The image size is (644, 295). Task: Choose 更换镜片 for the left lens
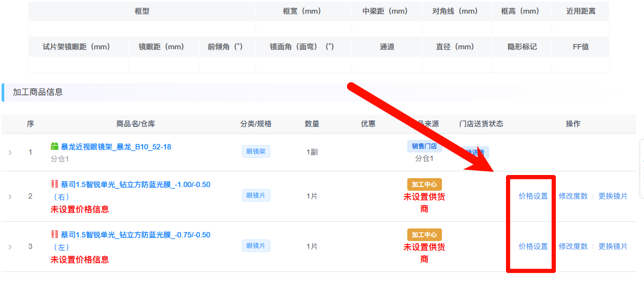coord(613,246)
